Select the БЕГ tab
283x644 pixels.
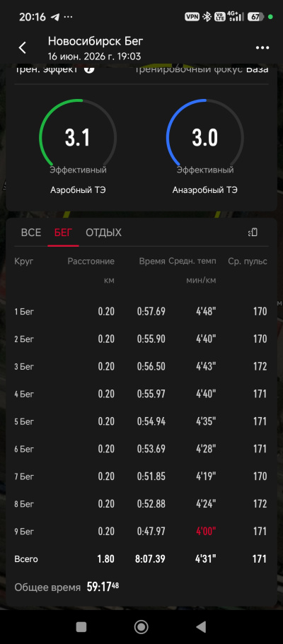point(63,233)
